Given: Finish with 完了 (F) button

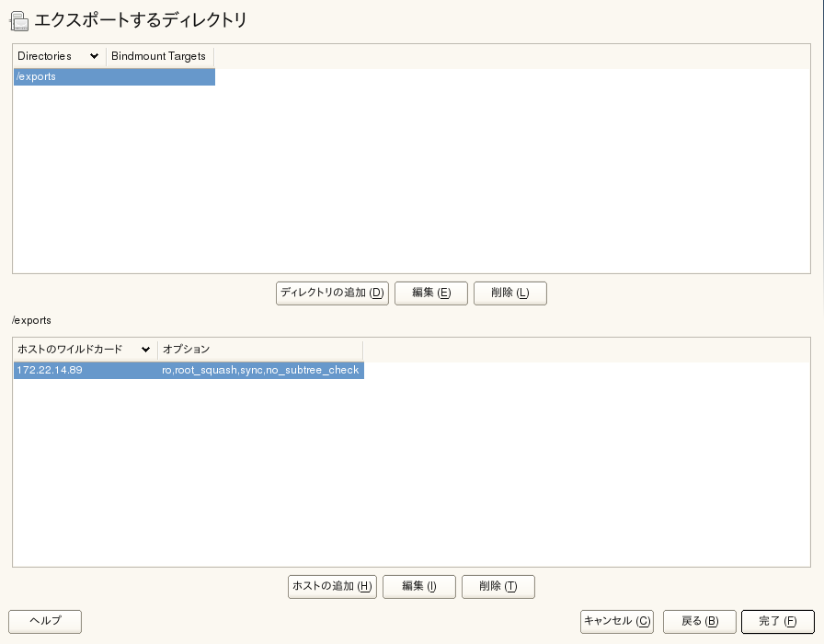Looking at the screenshot, I should (778, 621).
